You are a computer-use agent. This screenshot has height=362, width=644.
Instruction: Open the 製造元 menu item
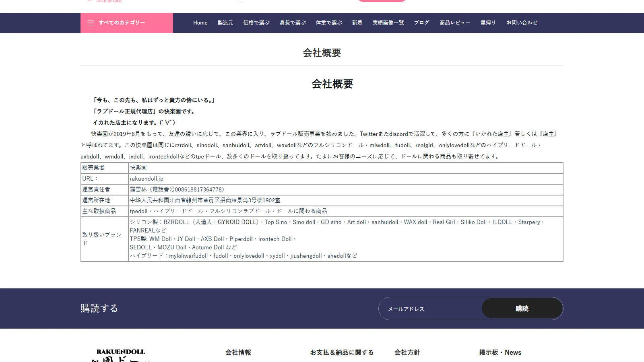(225, 23)
